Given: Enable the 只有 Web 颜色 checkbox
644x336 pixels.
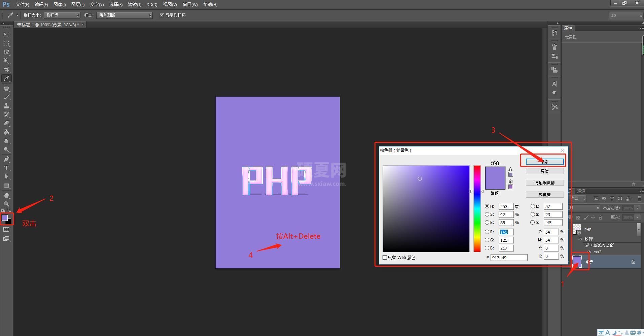Looking at the screenshot, I should tap(385, 258).
